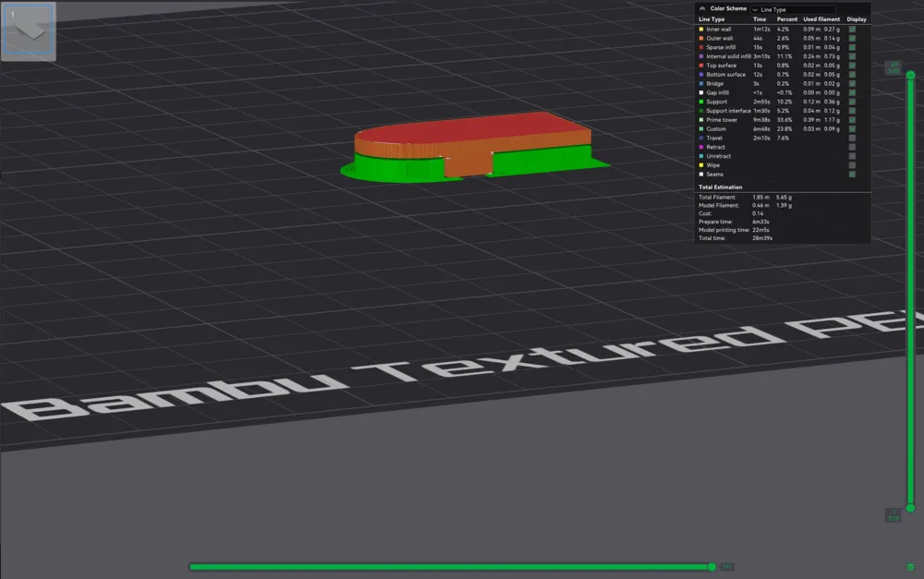Collapse the Color Scheme legend panel icon
Screen dimensions: 924x579
click(702, 9)
